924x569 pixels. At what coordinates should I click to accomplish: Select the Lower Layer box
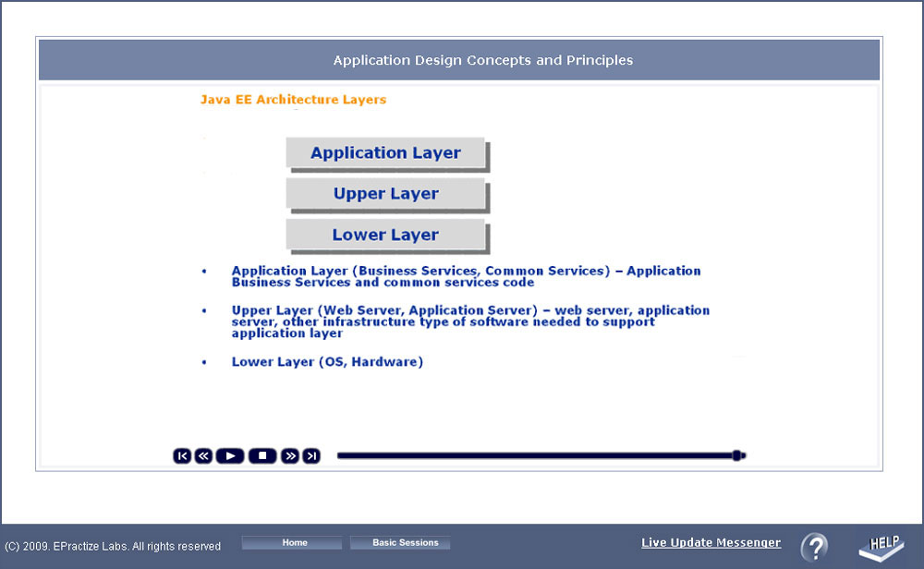[385, 235]
